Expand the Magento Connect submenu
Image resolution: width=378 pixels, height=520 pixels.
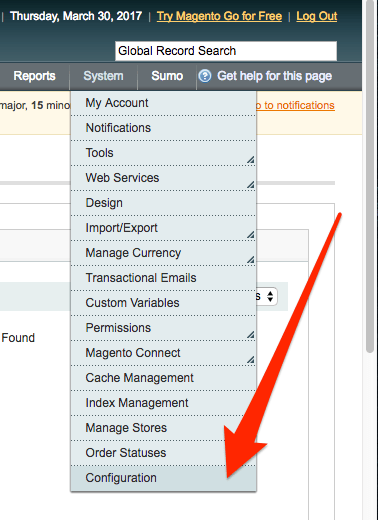163,353
